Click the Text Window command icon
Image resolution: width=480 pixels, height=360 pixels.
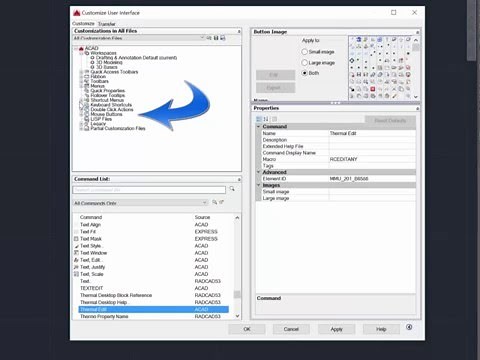pyautogui.click(x=76, y=253)
